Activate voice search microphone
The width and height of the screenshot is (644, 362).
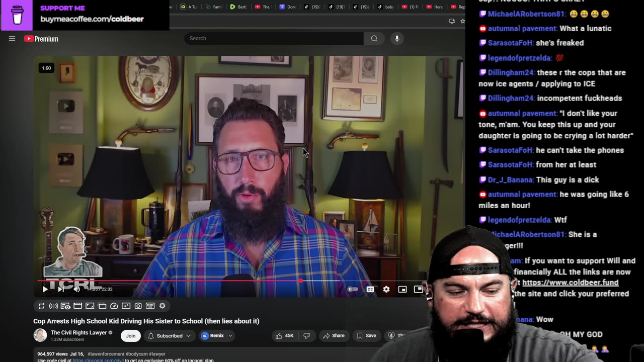point(397,38)
